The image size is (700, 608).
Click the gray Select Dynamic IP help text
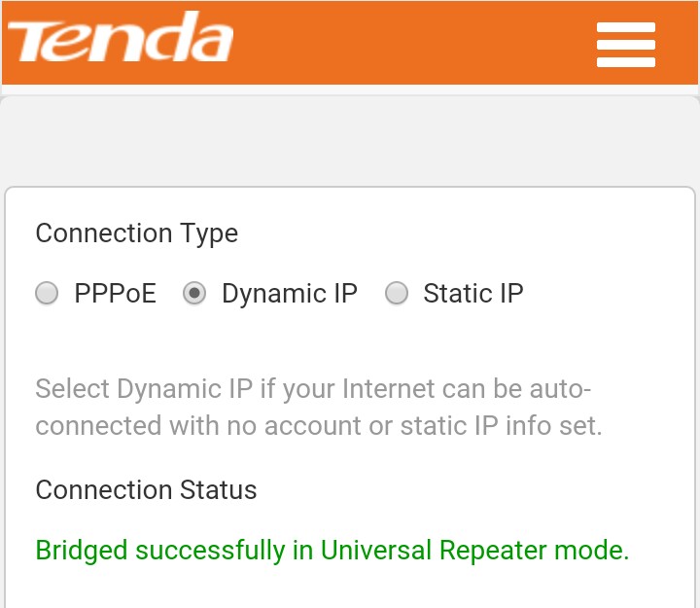[319, 407]
